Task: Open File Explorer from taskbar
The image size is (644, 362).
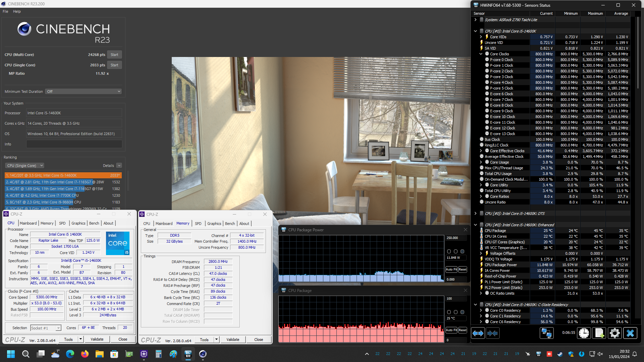Action: (100, 354)
